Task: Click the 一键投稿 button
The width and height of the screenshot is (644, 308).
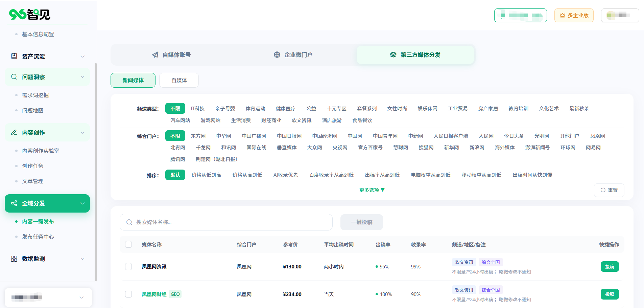Action: (x=362, y=222)
